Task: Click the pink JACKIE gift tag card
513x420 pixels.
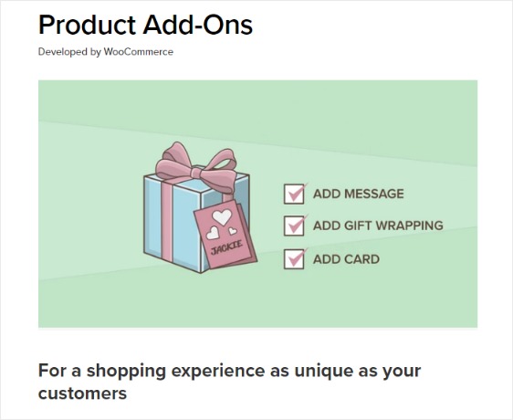Action: coord(225,235)
